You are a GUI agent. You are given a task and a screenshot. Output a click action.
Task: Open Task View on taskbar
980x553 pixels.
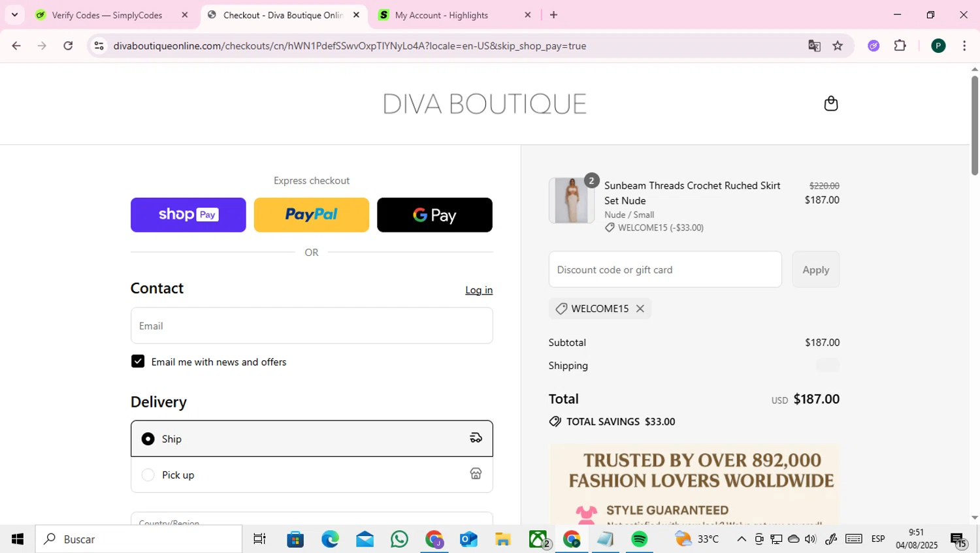tap(259, 539)
